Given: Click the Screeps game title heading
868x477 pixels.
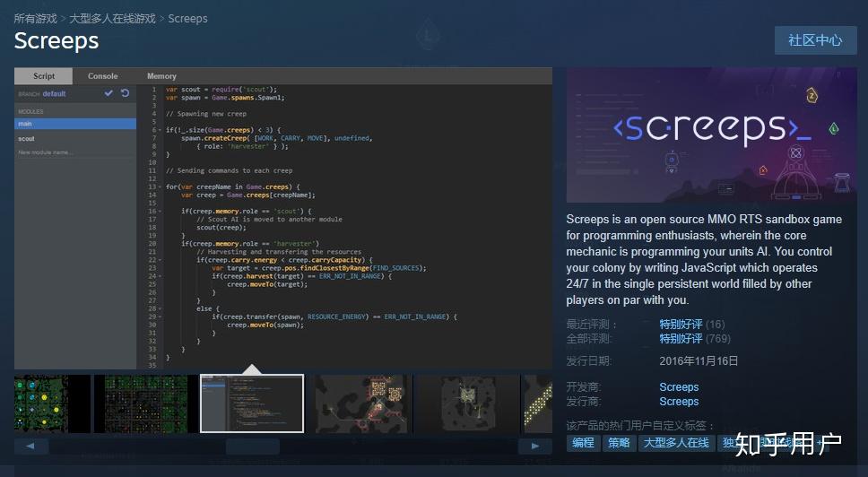Looking at the screenshot, I should click(56, 41).
